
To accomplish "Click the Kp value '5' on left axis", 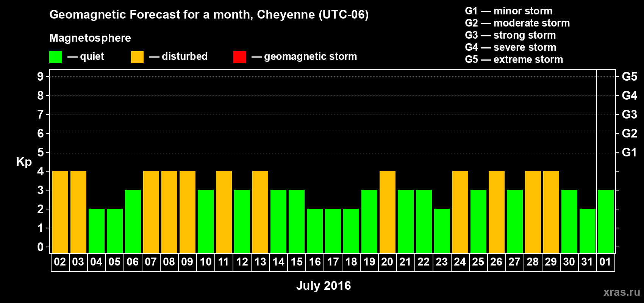I will point(41,152).
